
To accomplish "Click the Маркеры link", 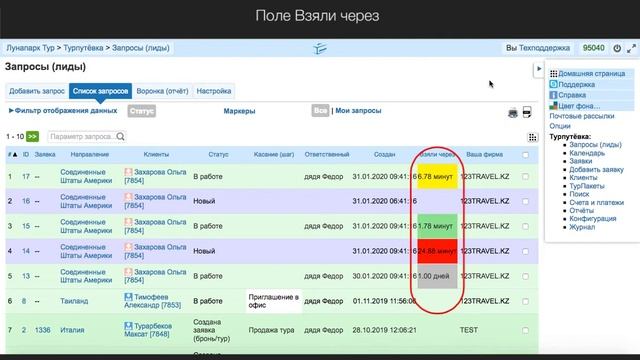I will pyautogui.click(x=239, y=111).
